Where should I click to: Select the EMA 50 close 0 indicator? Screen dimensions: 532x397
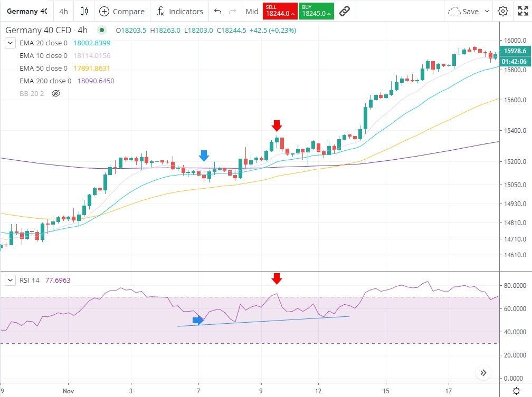pos(43,68)
